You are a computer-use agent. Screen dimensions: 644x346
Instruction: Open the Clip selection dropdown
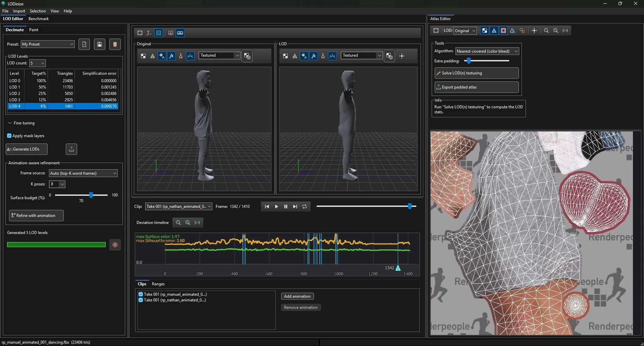click(x=179, y=207)
